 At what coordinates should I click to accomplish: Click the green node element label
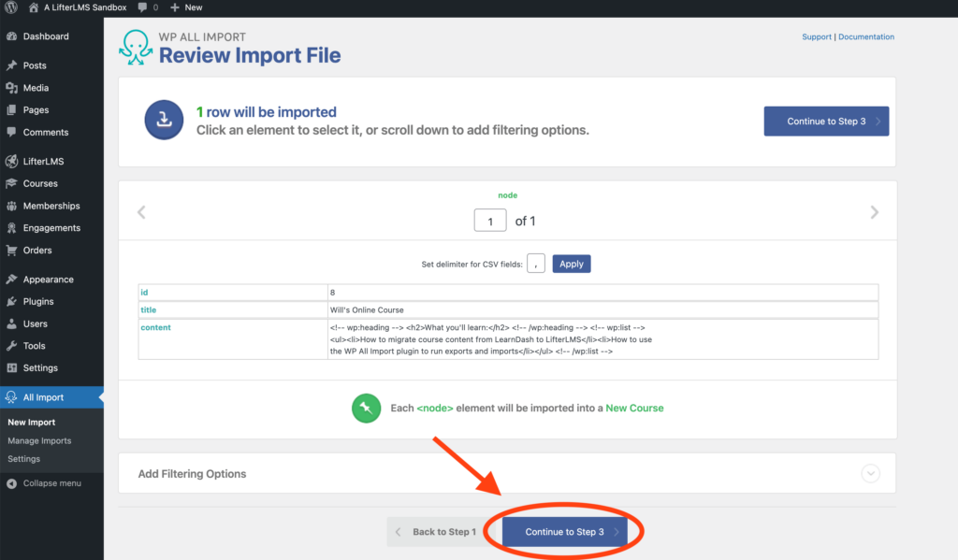507,195
